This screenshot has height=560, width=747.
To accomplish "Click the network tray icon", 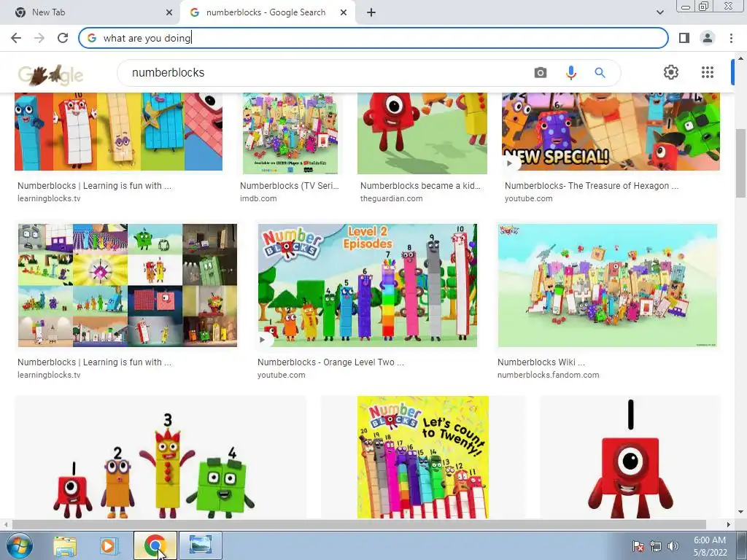I will click(x=656, y=546).
